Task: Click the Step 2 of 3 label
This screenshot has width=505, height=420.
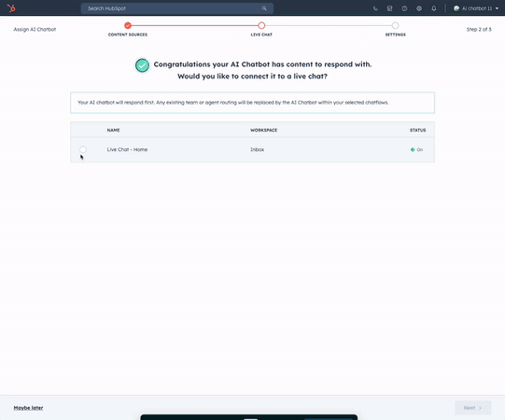Action: pos(479,29)
